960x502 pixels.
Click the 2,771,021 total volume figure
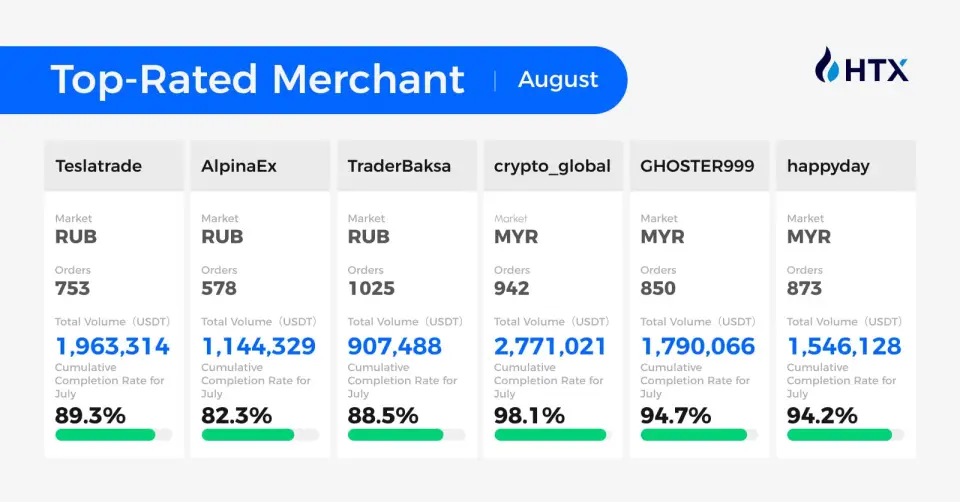(x=551, y=347)
